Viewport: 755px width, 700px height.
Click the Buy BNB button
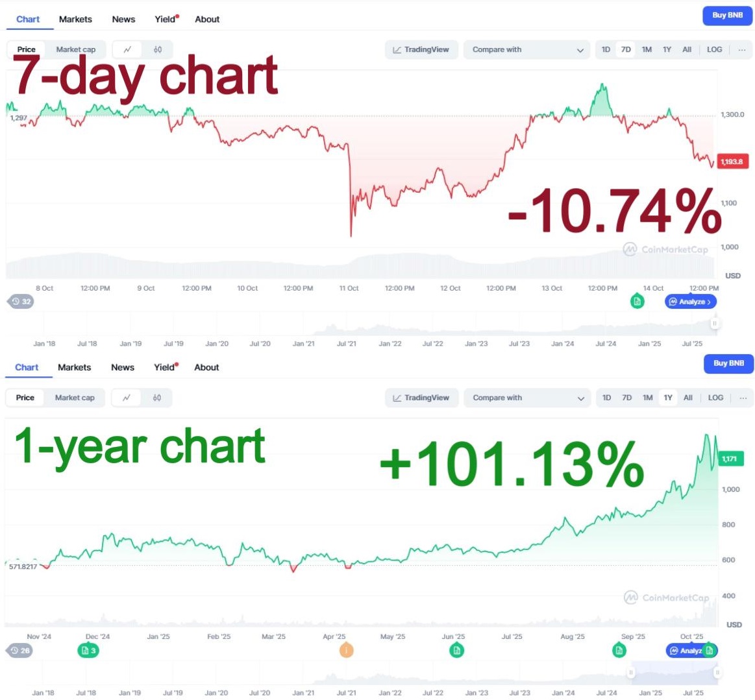(x=727, y=16)
